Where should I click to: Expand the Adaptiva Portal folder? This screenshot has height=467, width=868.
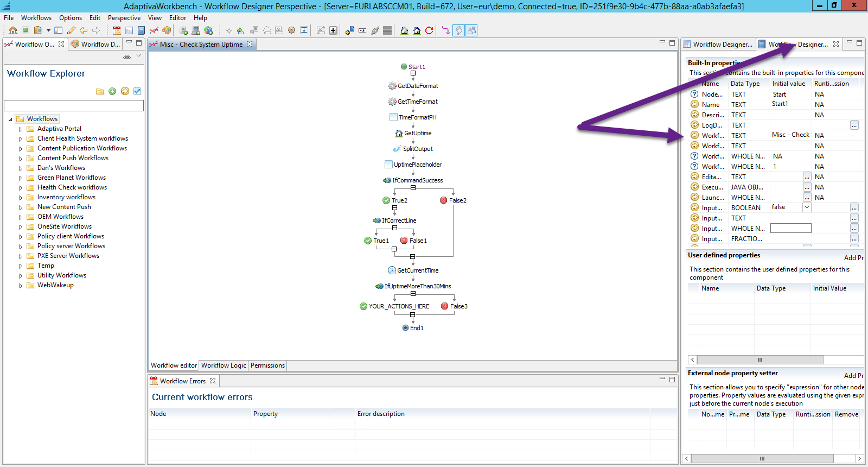(21, 129)
